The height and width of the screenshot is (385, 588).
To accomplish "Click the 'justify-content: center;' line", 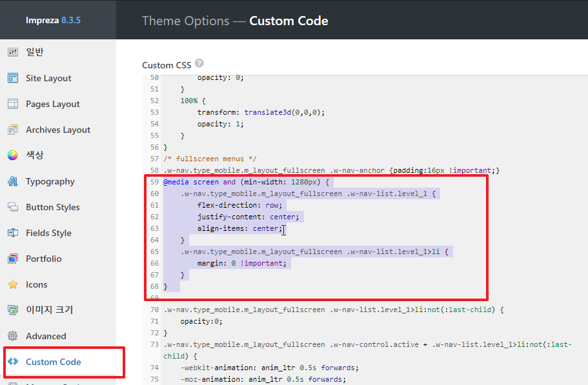I will pyautogui.click(x=248, y=217).
